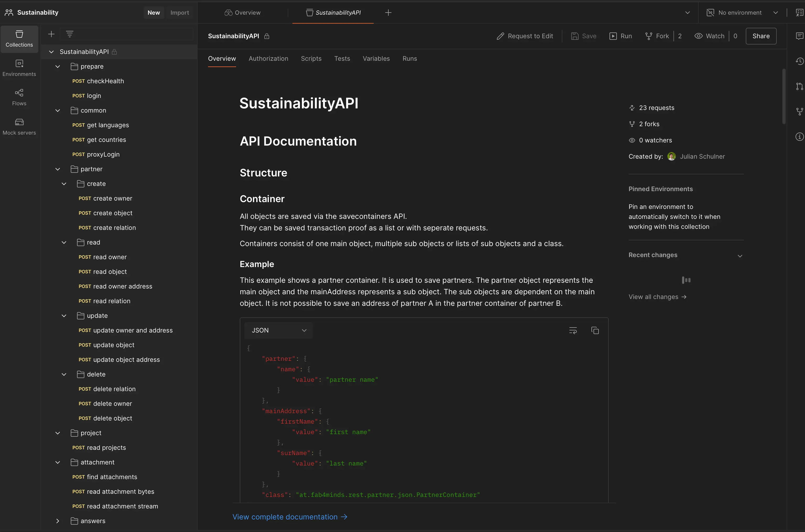Open the Environments sidebar panel
The height and width of the screenshot is (532, 805).
[x=19, y=68]
